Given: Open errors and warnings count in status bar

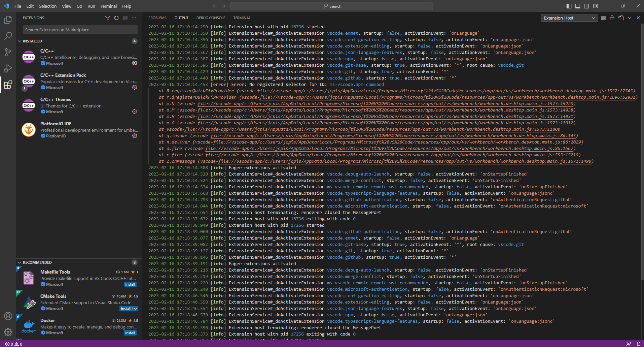Looking at the screenshot, I should [14, 344].
